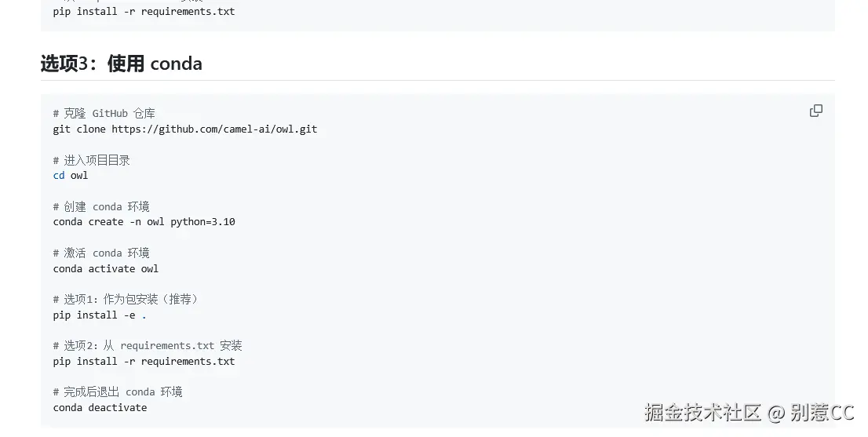The image size is (868, 437).
Task: Click the 'conda deactivate' command
Action: coord(100,408)
